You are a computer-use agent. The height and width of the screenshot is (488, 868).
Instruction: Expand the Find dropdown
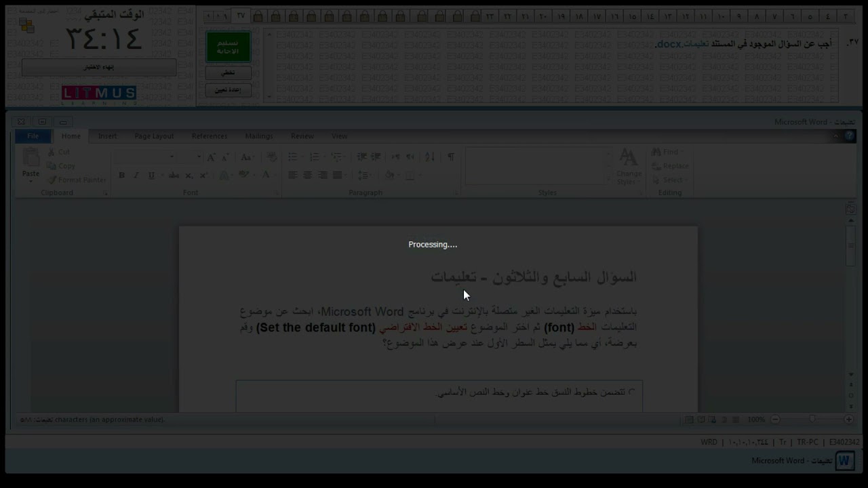coord(681,152)
